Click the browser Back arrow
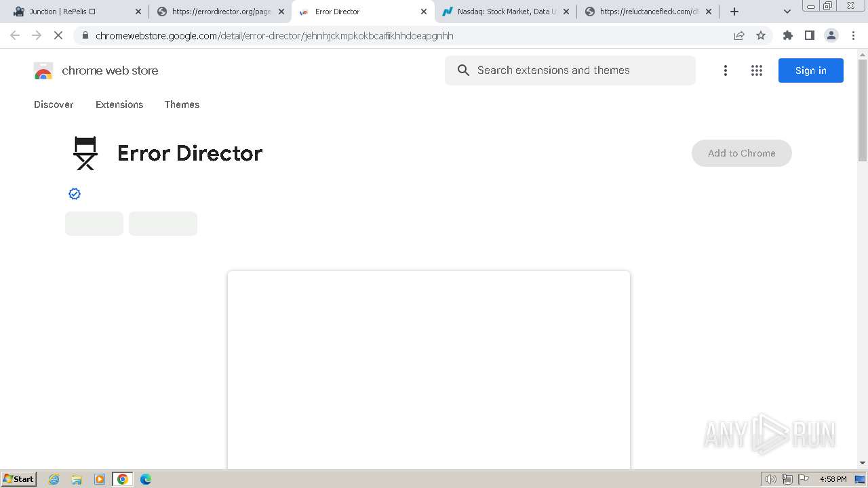The image size is (868, 488). (15, 35)
